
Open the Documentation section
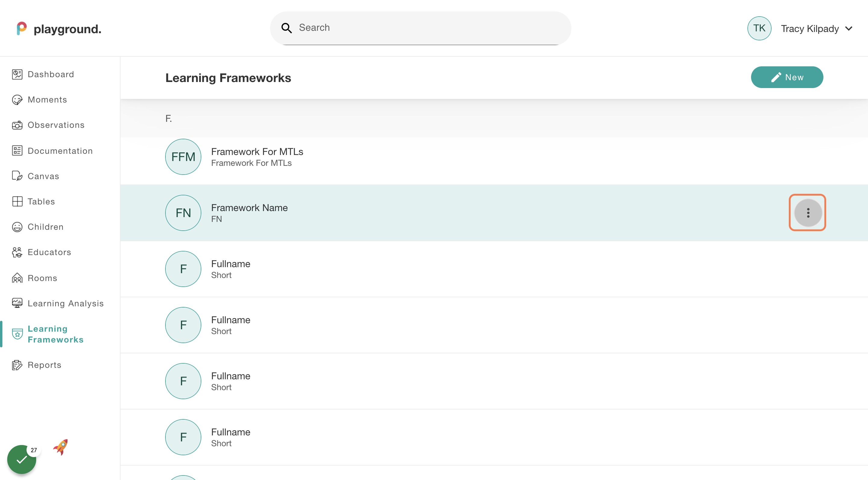click(x=60, y=151)
